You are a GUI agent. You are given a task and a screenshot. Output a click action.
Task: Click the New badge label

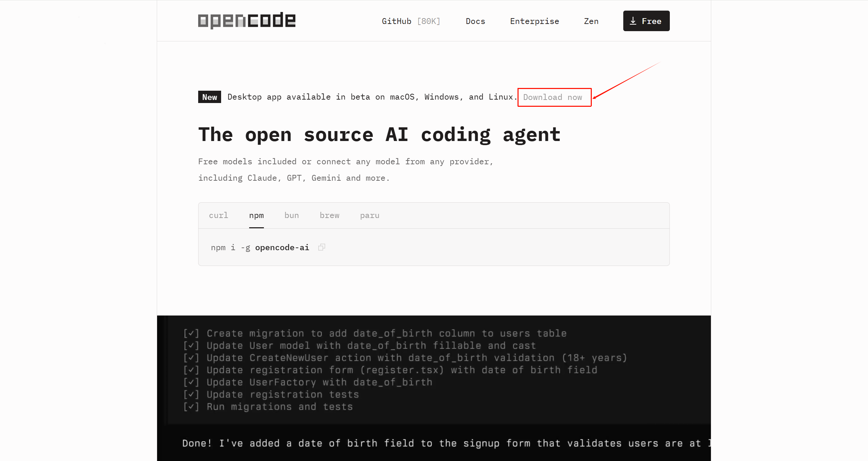click(x=209, y=97)
